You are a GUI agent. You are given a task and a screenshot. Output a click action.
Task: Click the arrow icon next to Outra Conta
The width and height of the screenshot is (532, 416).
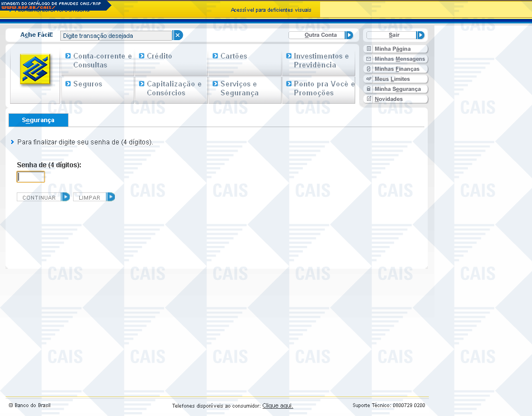pos(349,35)
